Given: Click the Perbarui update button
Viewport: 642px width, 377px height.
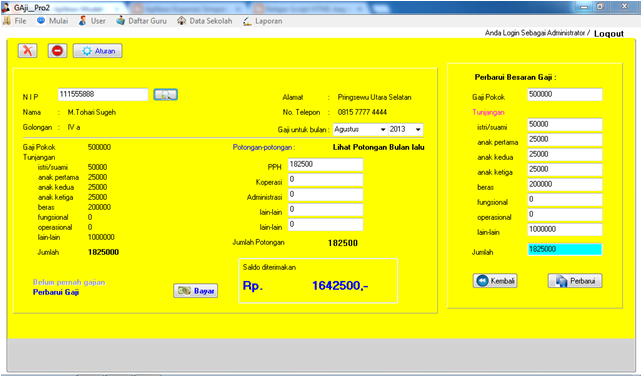Looking at the screenshot, I should (x=575, y=281).
